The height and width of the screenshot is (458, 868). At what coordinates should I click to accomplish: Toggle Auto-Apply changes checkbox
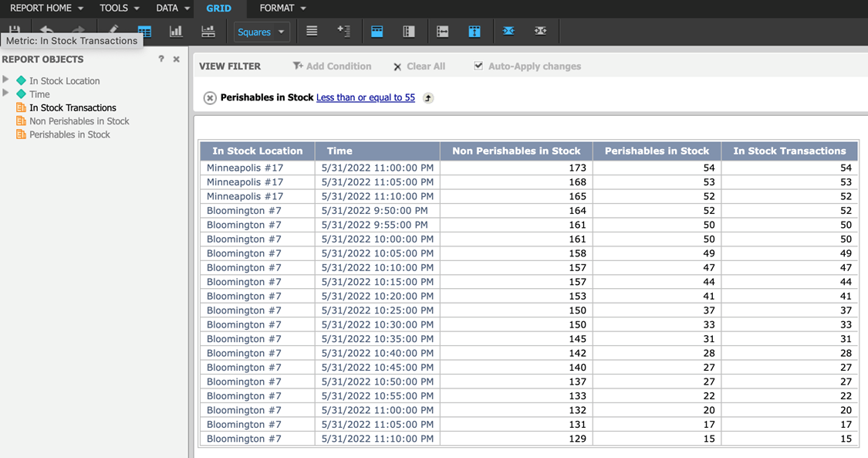coord(479,66)
